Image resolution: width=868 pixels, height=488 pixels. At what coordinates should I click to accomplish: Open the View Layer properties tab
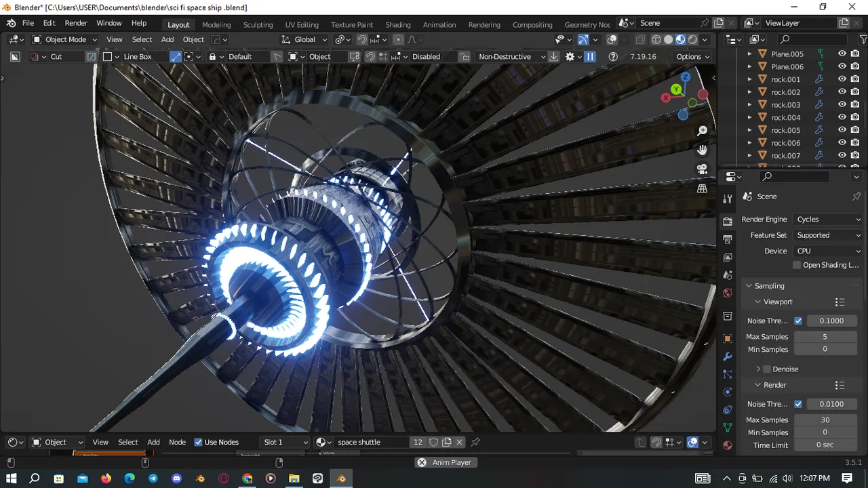728,257
